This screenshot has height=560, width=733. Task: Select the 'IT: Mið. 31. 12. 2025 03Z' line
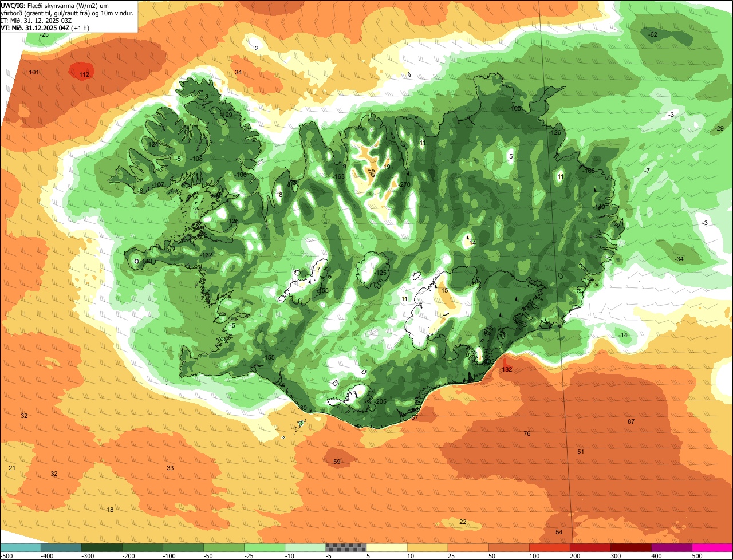pyautogui.click(x=36, y=21)
